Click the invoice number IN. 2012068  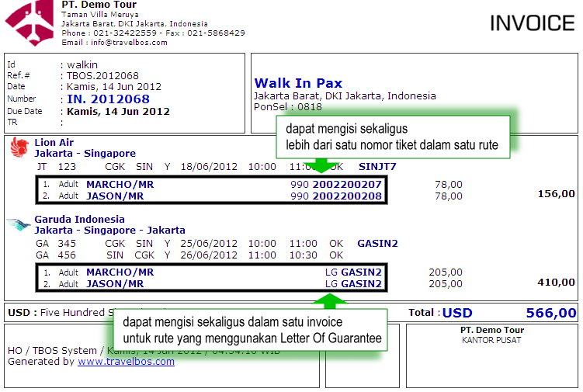point(108,99)
